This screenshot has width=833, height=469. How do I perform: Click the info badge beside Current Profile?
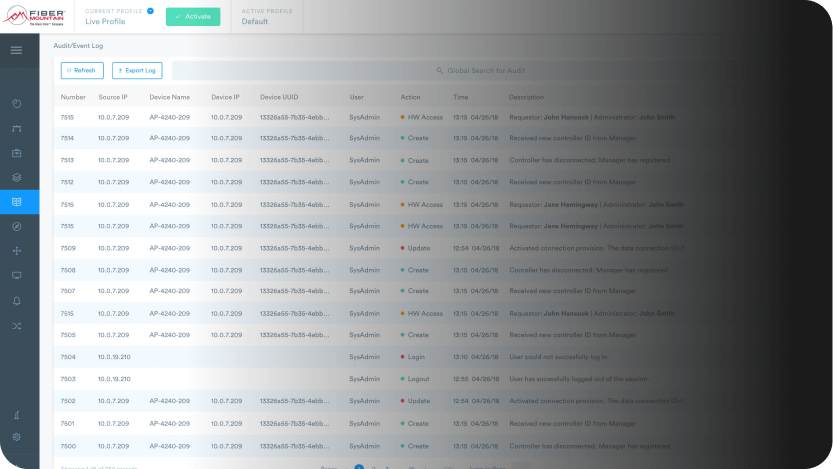[150, 11]
